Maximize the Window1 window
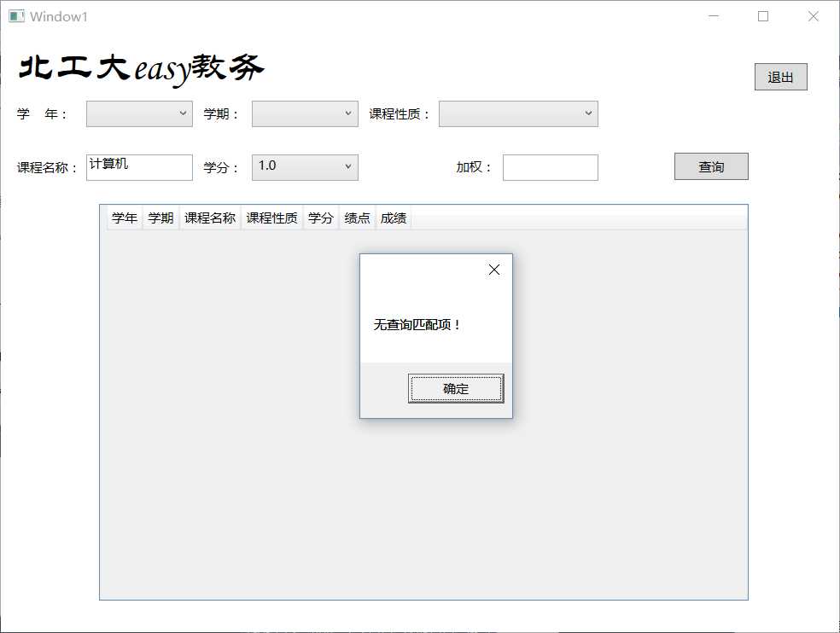840x633 pixels. pyautogui.click(x=763, y=16)
